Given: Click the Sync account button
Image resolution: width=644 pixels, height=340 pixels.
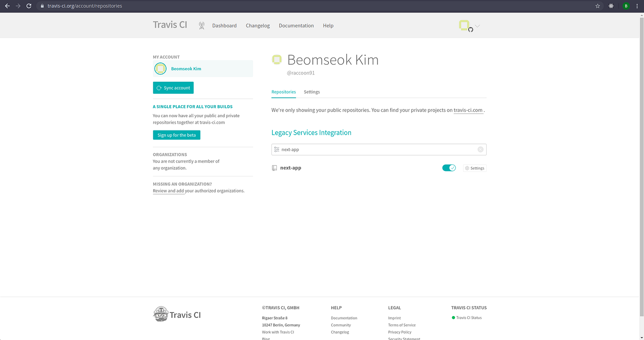Looking at the screenshot, I should 173,87.
